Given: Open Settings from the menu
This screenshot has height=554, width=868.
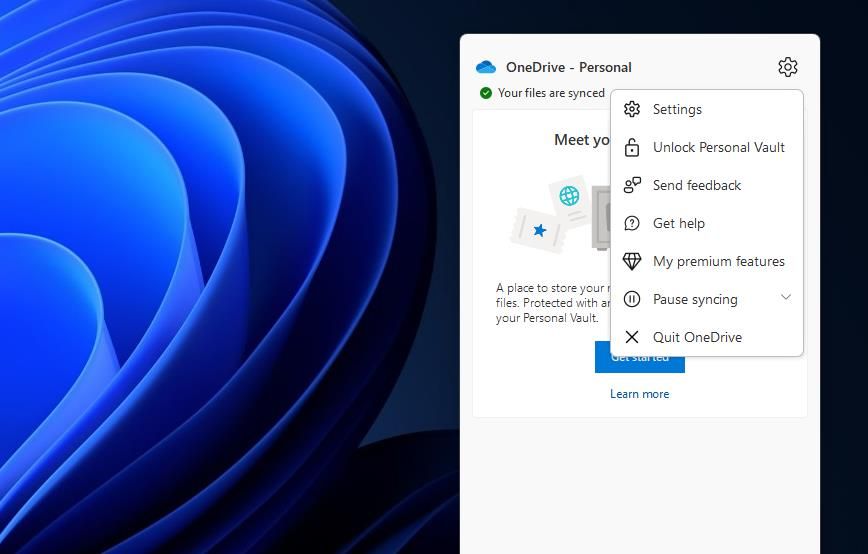Looking at the screenshot, I should click(x=707, y=109).
